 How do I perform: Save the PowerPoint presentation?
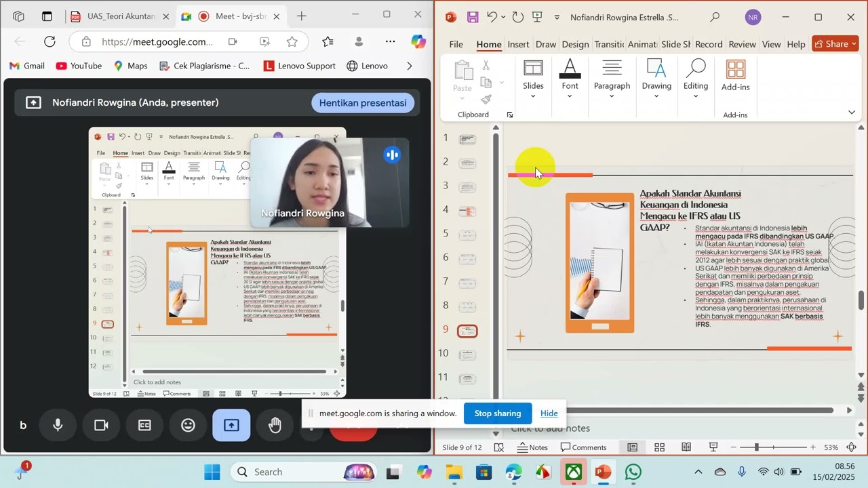pyautogui.click(x=473, y=18)
